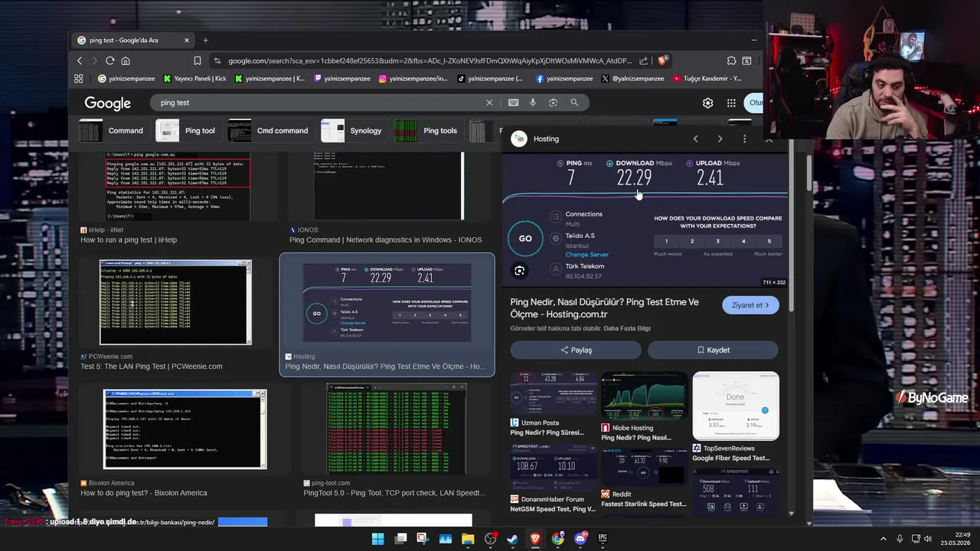This screenshot has height=551, width=980.
Task: Open Google quick settings gear
Action: click(x=707, y=103)
